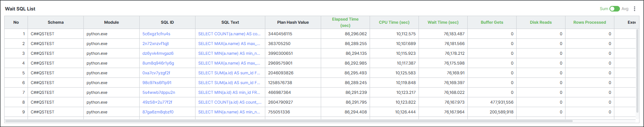Open the three-dot options menu
The height and width of the screenshot is (127, 644).
(635, 9)
